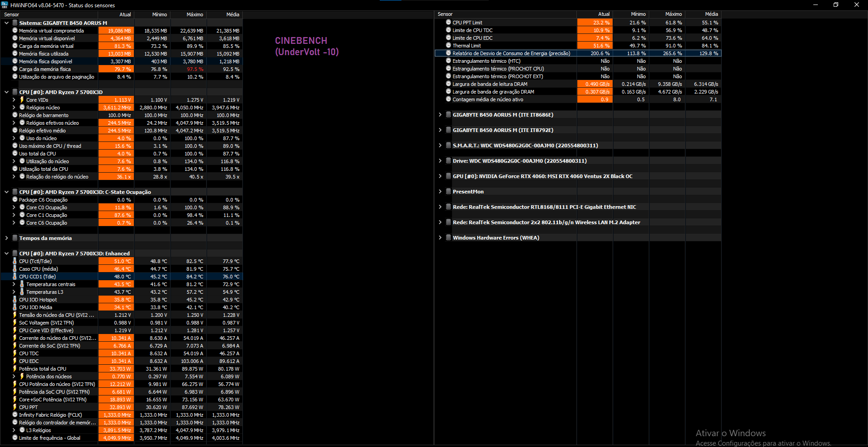The width and height of the screenshot is (868, 447).
Task: Click the thermometer icon for CPU IOD Hotspot
Action: (x=15, y=300)
